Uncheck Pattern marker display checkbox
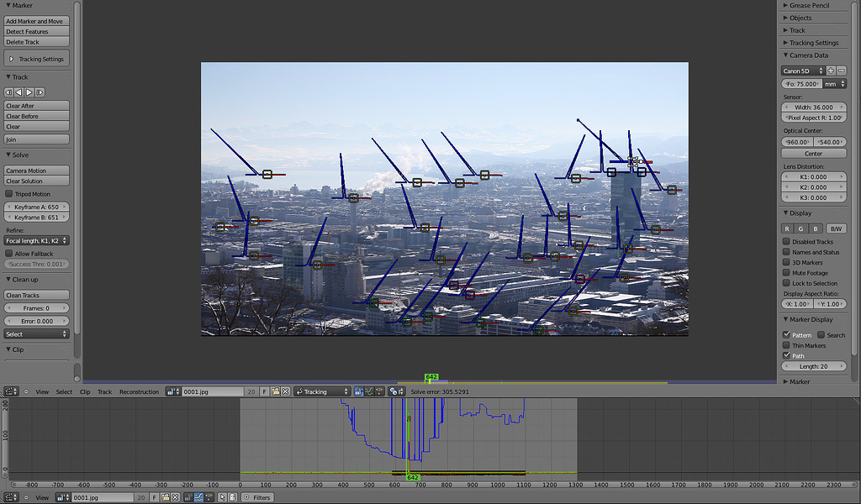Viewport: 861px width, 504px height. coord(786,334)
